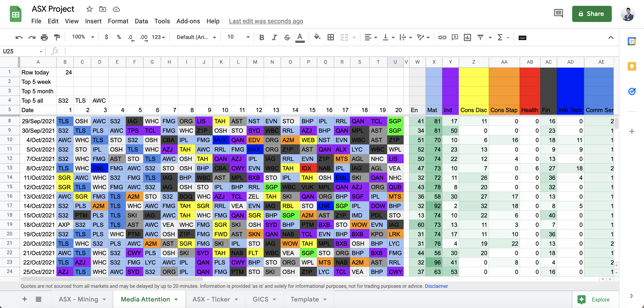The width and height of the screenshot is (644, 308).
Task: Open fill color picker
Action: click(x=317, y=37)
